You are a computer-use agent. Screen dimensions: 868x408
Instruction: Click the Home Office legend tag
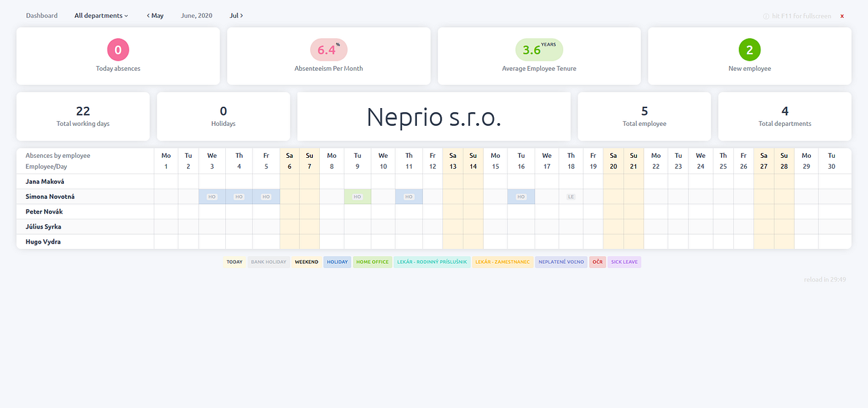(x=373, y=262)
